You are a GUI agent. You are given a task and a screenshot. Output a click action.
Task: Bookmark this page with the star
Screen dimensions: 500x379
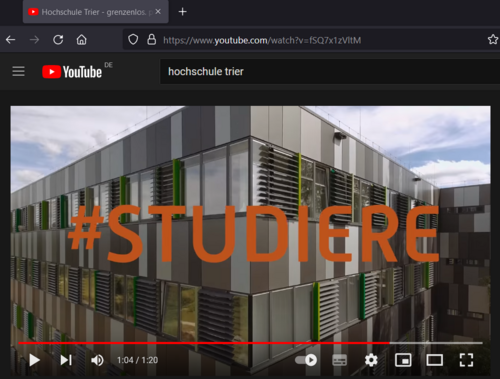click(x=493, y=40)
